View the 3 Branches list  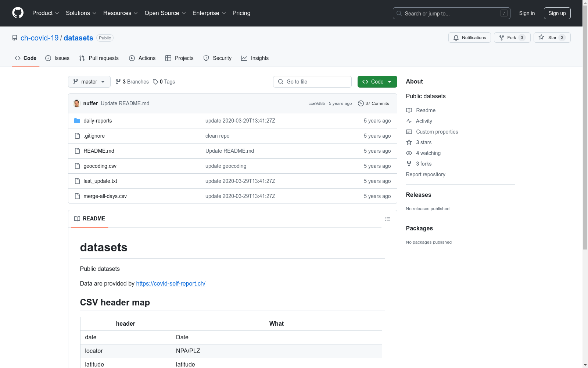[x=132, y=82]
